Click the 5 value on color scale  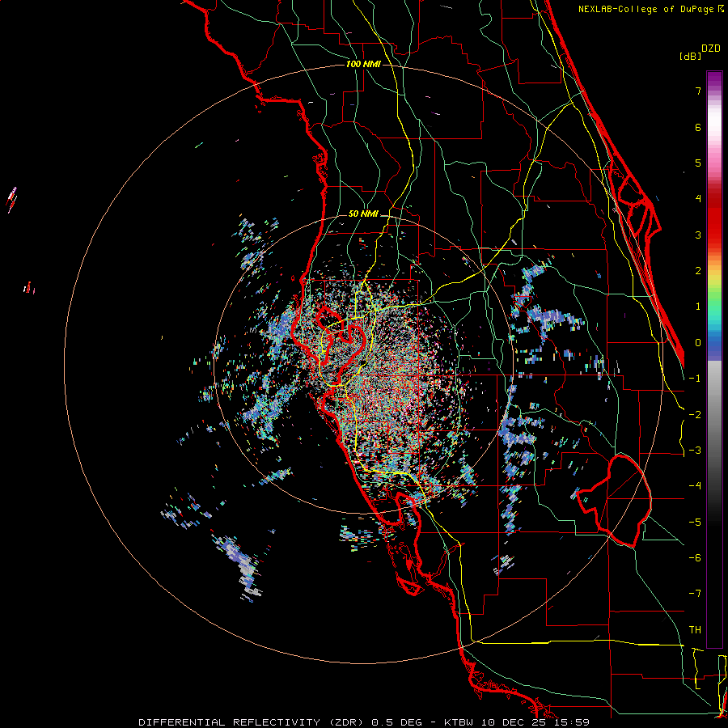(698, 163)
